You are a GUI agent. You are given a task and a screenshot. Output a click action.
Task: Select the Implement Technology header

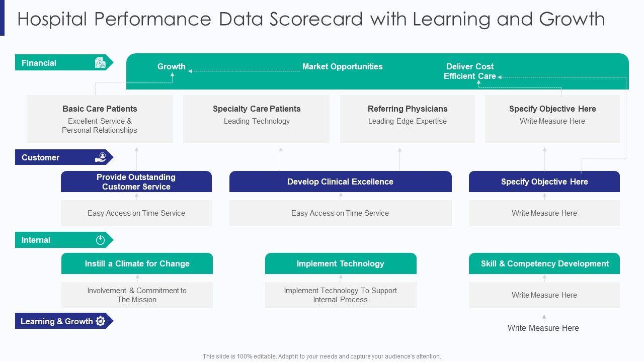341,263
